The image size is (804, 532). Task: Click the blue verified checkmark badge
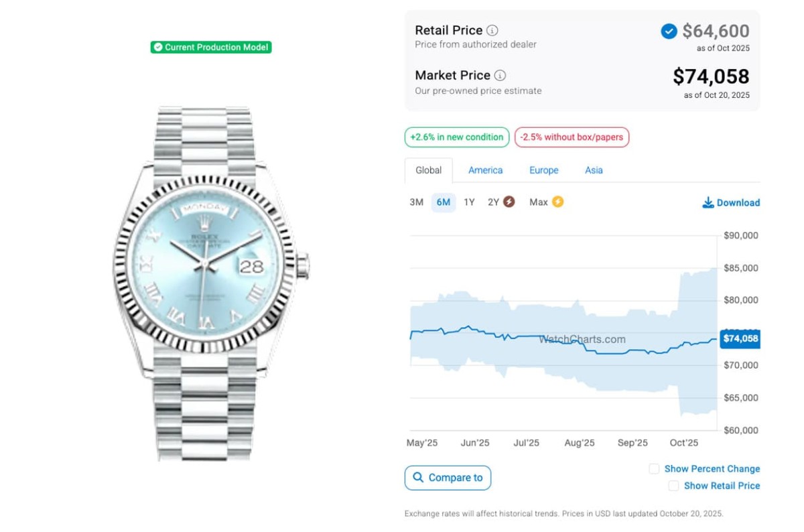coord(669,31)
